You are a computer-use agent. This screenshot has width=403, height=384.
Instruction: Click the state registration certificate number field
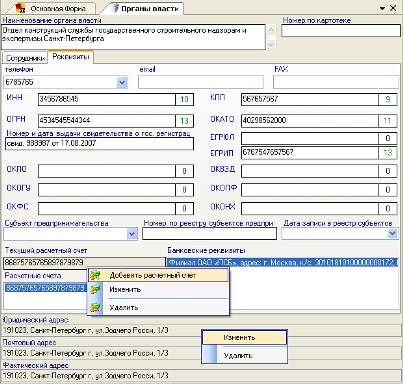tap(99, 144)
